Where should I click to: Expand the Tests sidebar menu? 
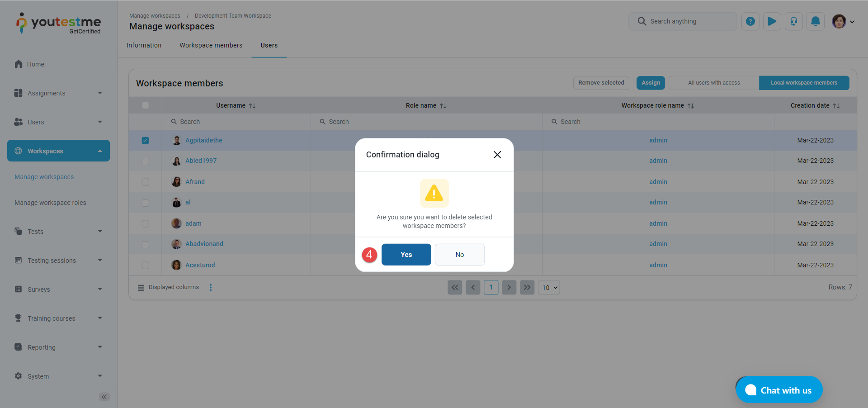(58, 232)
